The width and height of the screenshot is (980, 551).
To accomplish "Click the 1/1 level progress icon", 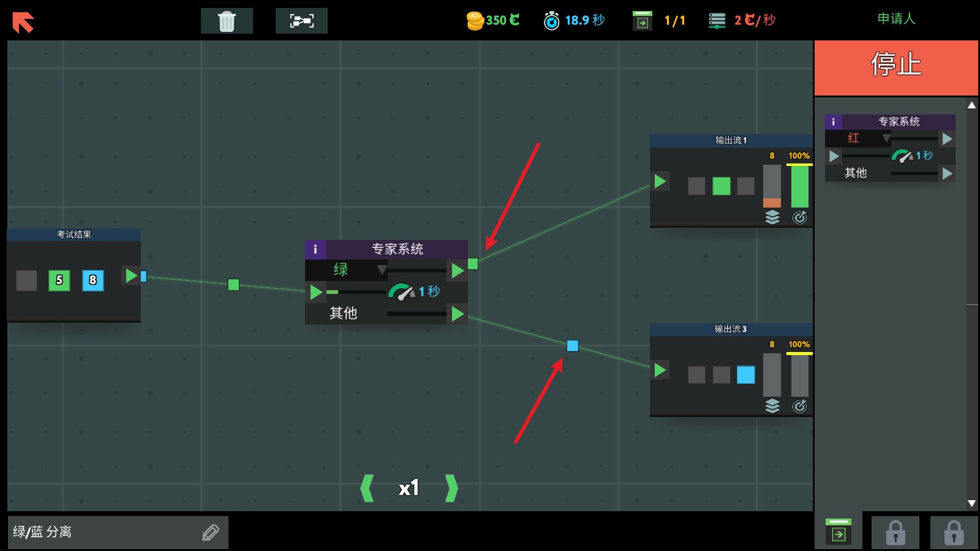I will click(643, 21).
